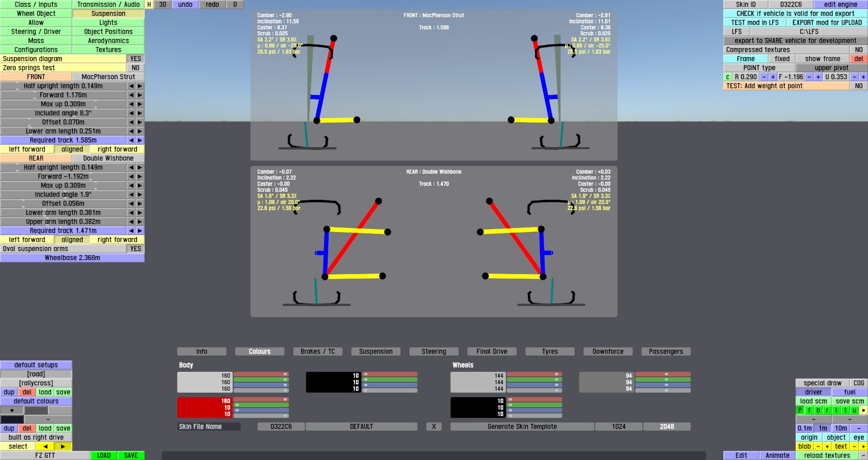This screenshot has width=868, height=460.
Task: Increase Required track 1.585m with right arrow
Action: [140, 140]
